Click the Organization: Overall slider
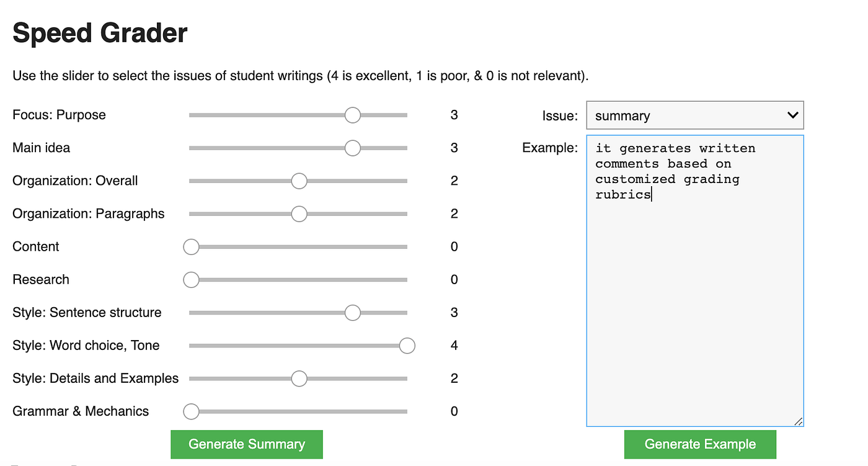This screenshot has height=466, width=868. (x=299, y=181)
